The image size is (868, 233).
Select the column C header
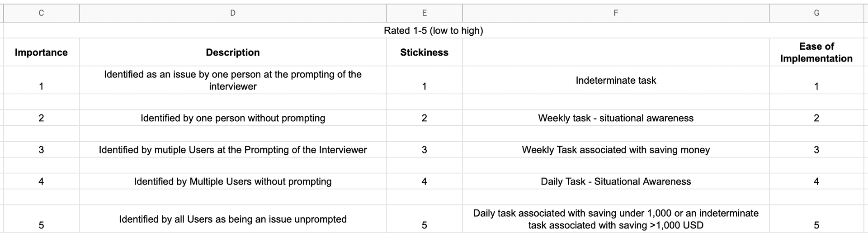41,13
